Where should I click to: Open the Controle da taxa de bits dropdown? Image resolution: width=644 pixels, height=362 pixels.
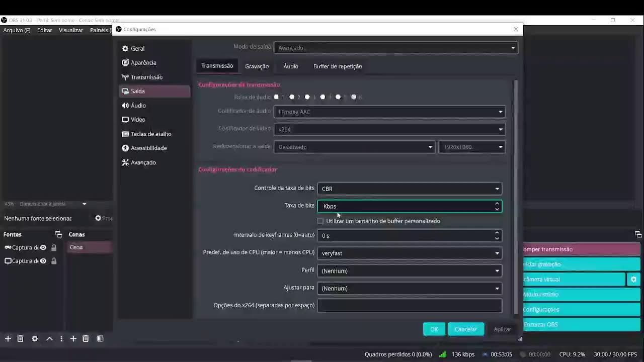tap(410, 189)
